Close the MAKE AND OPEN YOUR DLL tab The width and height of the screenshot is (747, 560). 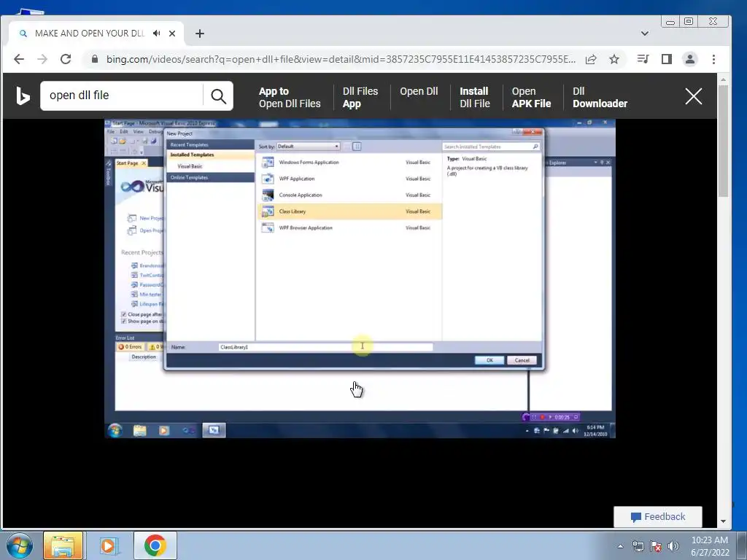172,34
